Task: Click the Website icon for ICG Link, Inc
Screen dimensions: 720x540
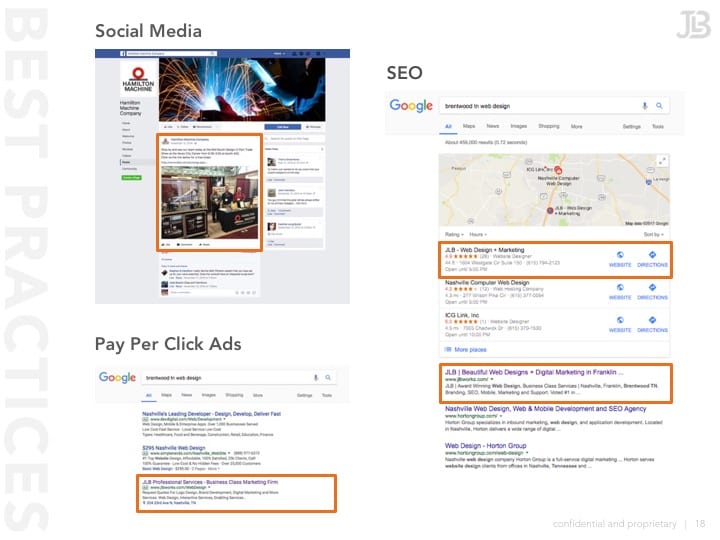Action: tap(620, 320)
